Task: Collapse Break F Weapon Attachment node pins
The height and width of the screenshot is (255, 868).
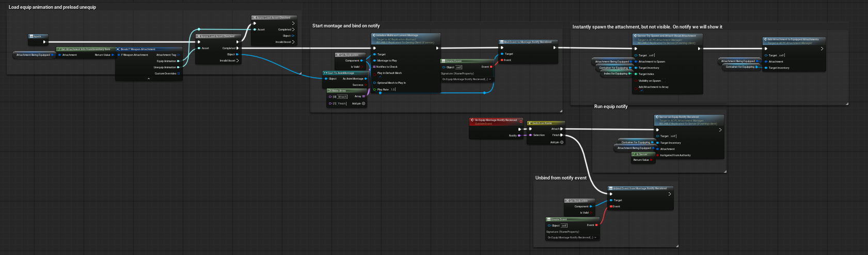Action: 149,79
